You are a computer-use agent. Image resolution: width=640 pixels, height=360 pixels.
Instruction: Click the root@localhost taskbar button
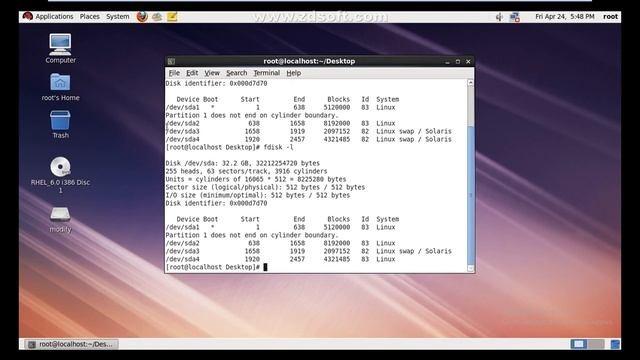[x=71, y=344]
